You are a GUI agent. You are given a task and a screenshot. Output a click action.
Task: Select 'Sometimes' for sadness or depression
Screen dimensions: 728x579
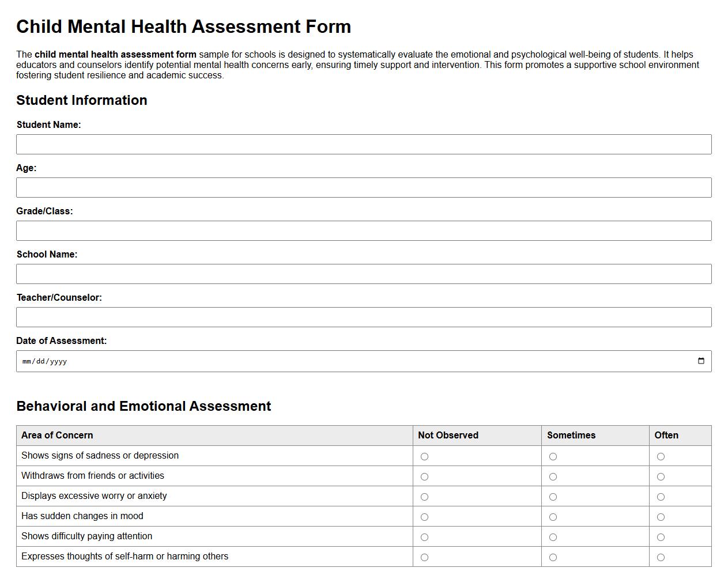(x=553, y=456)
